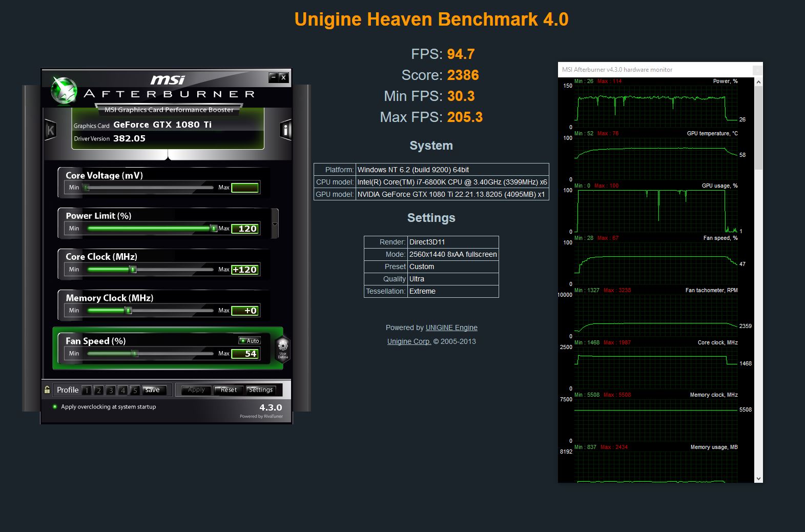Open the UNIGINE Engine link

point(451,328)
